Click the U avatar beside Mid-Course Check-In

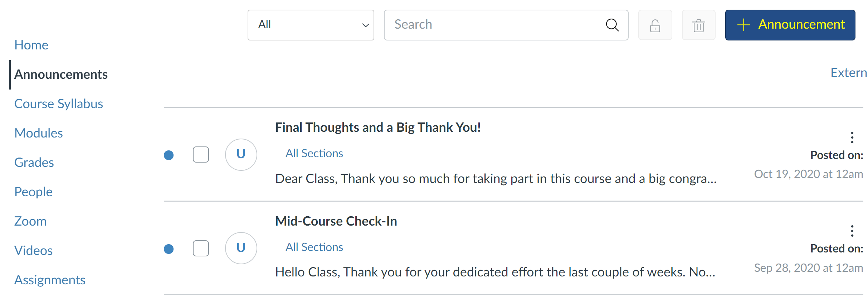coord(241,248)
